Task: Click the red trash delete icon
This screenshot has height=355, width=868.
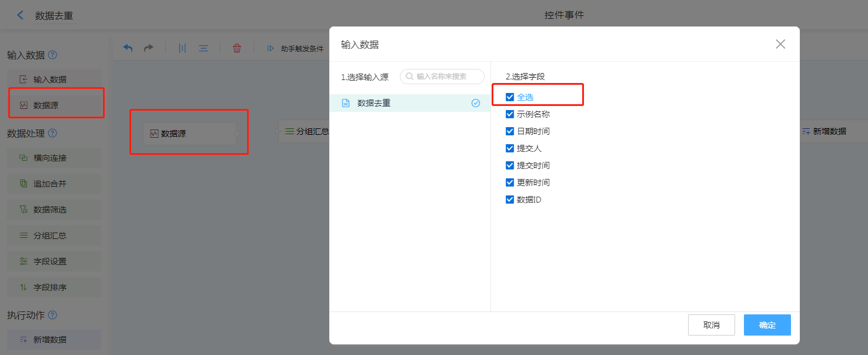Action: [x=237, y=48]
